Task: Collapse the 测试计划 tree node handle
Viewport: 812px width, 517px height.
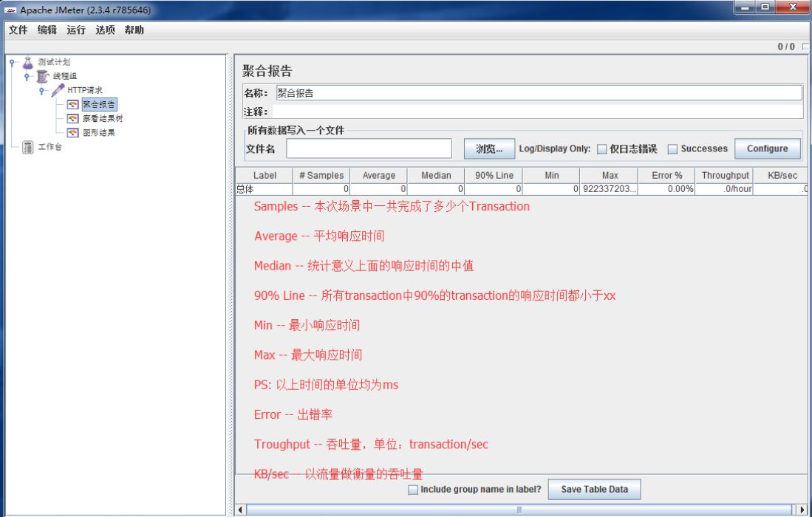Action: coord(13,63)
